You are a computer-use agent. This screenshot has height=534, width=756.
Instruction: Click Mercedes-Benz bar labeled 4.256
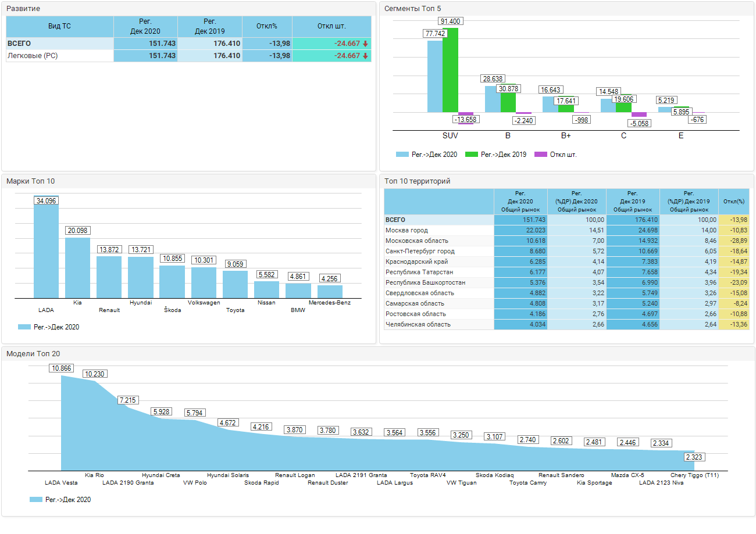coord(330,292)
